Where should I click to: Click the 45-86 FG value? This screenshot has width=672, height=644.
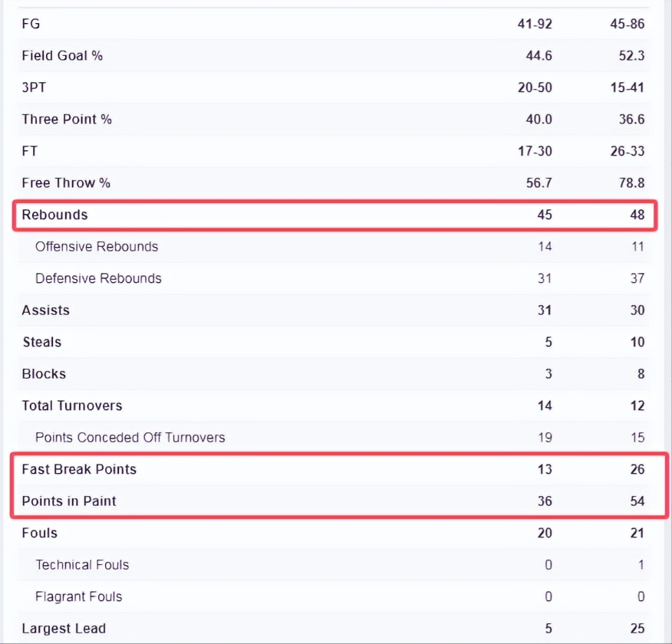[628, 24]
